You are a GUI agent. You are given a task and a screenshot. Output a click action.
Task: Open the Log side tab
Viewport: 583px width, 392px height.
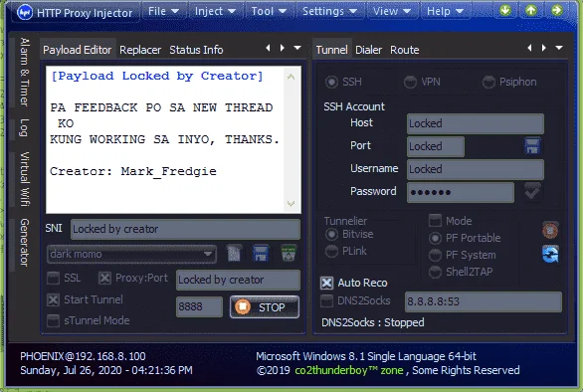(x=24, y=128)
